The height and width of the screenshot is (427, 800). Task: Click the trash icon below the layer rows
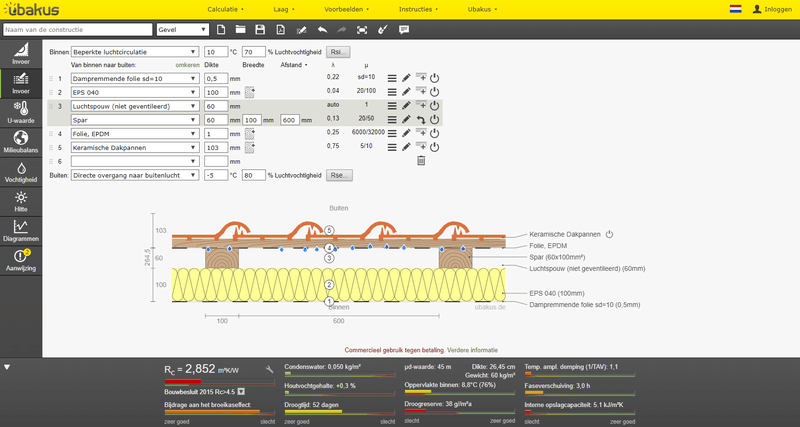421,160
